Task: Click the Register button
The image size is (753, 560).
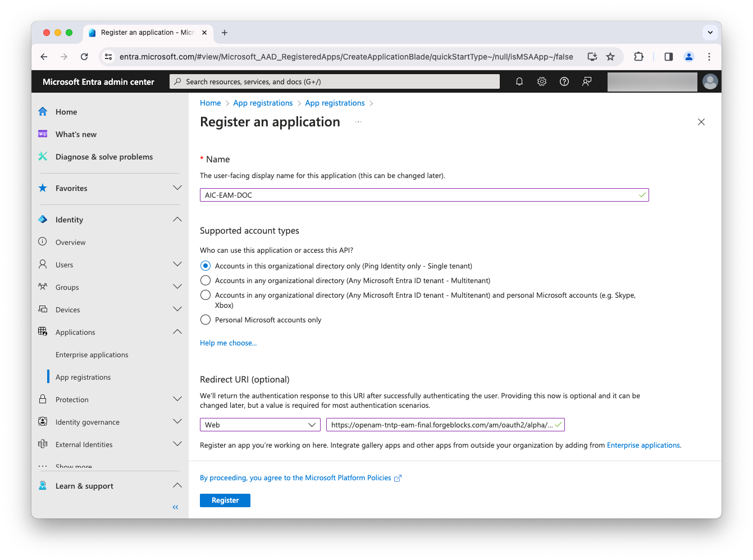Action: click(x=225, y=500)
